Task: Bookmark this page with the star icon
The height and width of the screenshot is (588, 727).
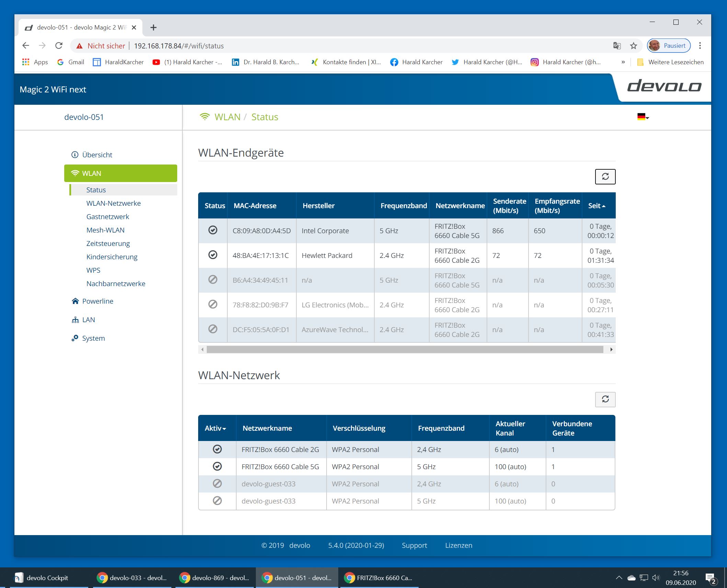Action: [633, 46]
